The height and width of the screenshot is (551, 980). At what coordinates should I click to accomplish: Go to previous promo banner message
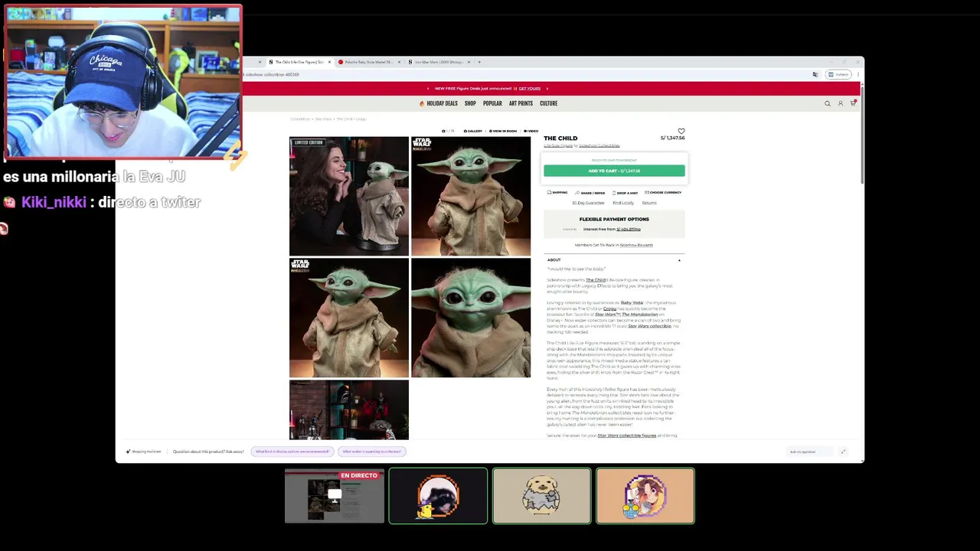(x=429, y=89)
